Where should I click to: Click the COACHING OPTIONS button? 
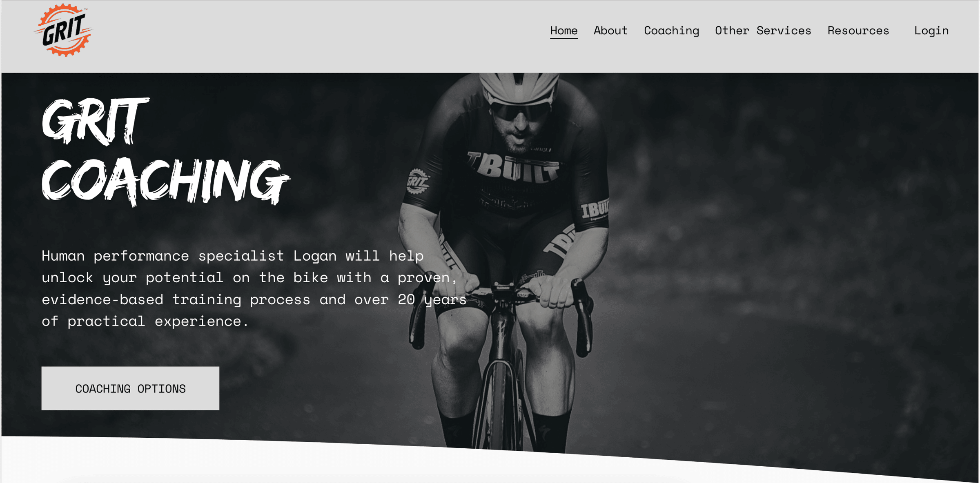tap(130, 388)
